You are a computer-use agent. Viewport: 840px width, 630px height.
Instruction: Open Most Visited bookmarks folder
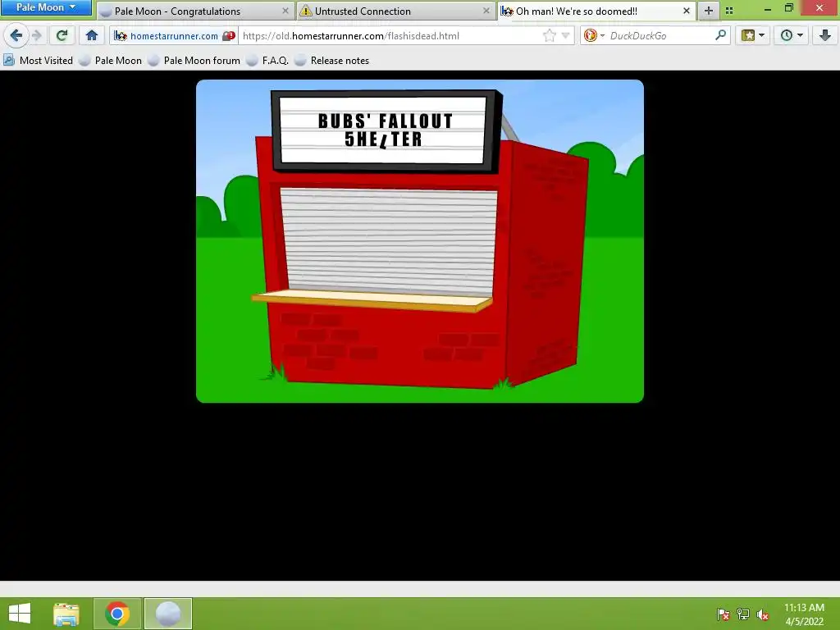coord(38,61)
